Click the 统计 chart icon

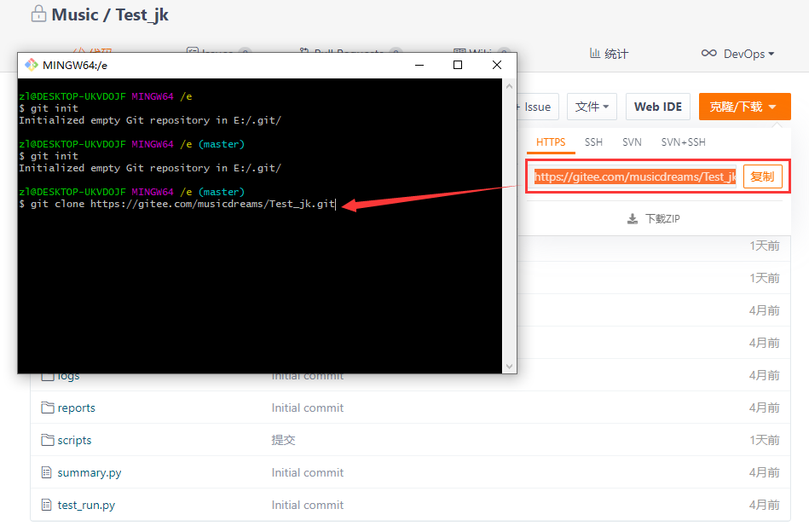coord(595,53)
